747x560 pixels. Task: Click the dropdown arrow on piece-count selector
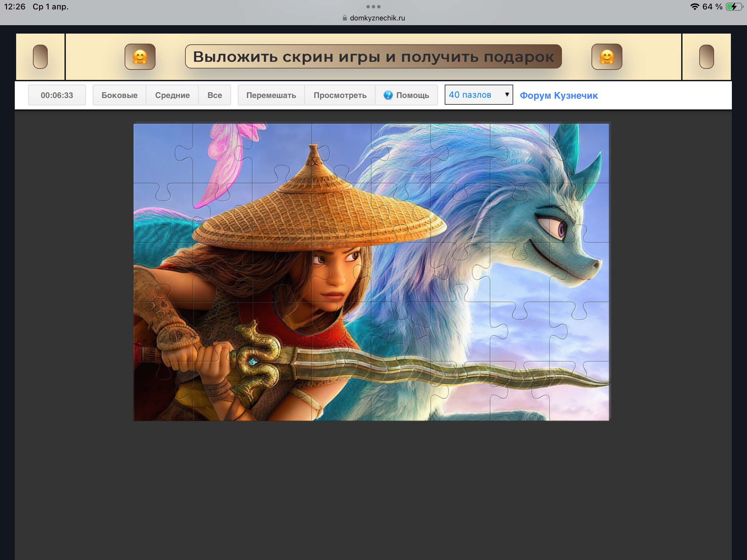pos(507,95)
